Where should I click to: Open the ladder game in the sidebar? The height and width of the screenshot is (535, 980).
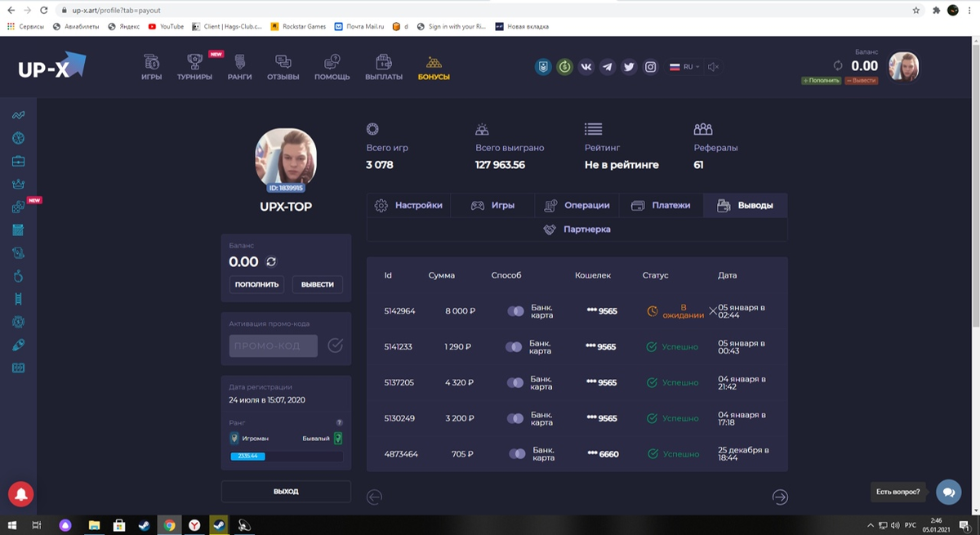(18, 299)
